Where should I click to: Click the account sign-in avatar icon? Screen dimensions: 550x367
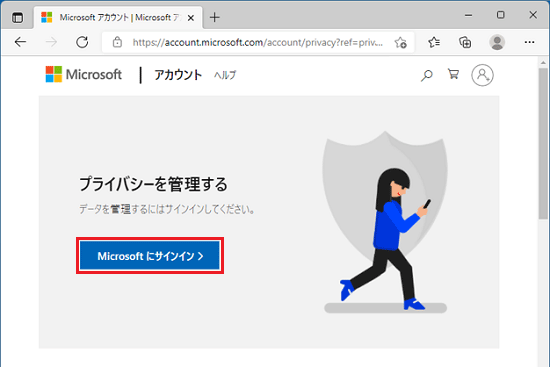[482, 75]
